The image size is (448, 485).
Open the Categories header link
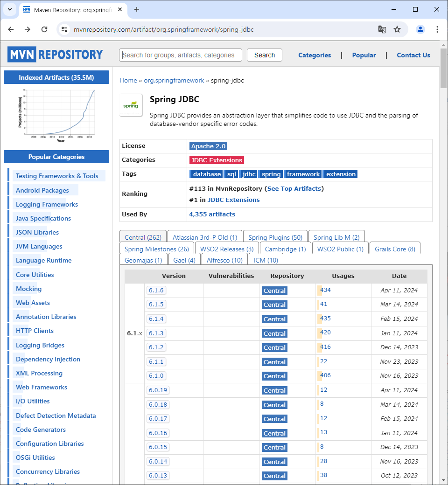pos(315,55)
